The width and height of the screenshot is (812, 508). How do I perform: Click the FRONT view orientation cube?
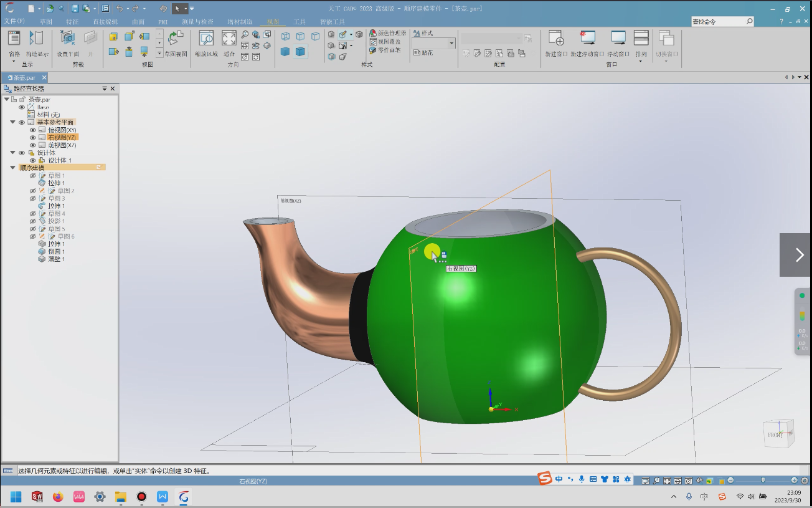pos(778,434)
